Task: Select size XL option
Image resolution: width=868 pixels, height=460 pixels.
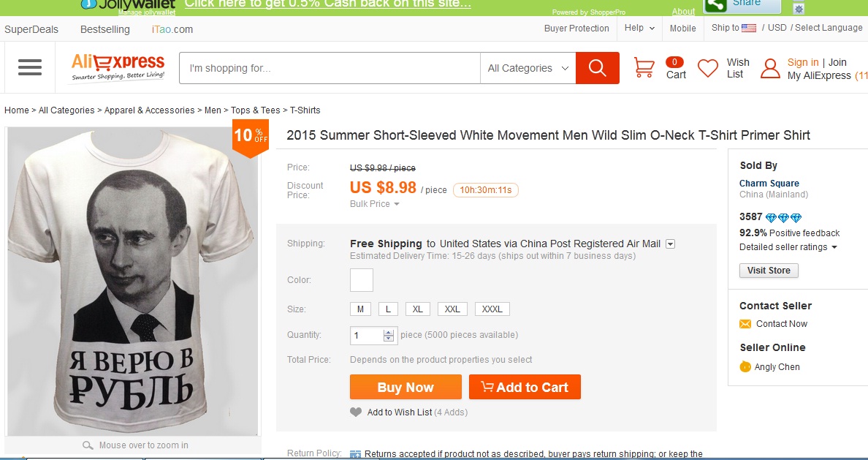Action: [x=418, y=309]
